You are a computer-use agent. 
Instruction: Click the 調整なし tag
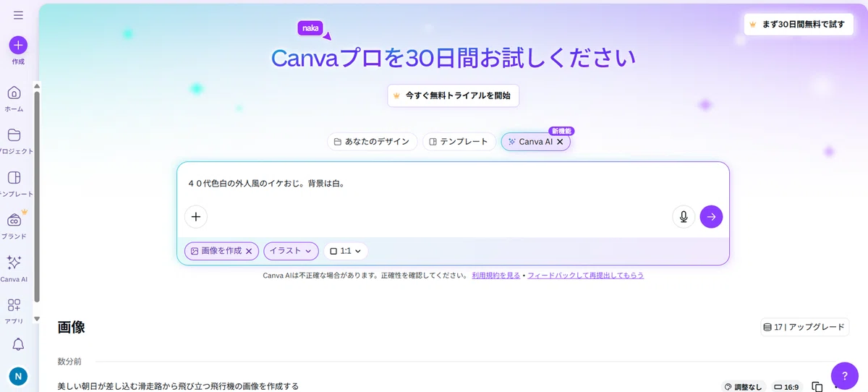[743, 387]
